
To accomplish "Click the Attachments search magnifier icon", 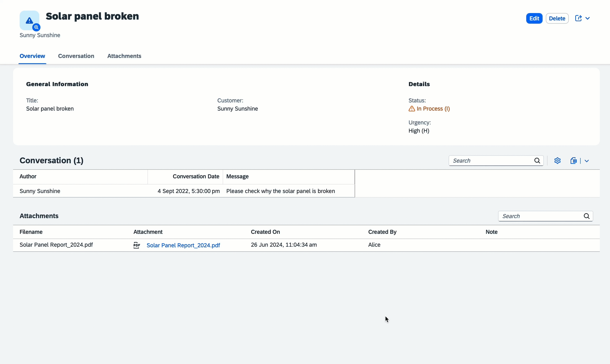I will click(587, 216).
